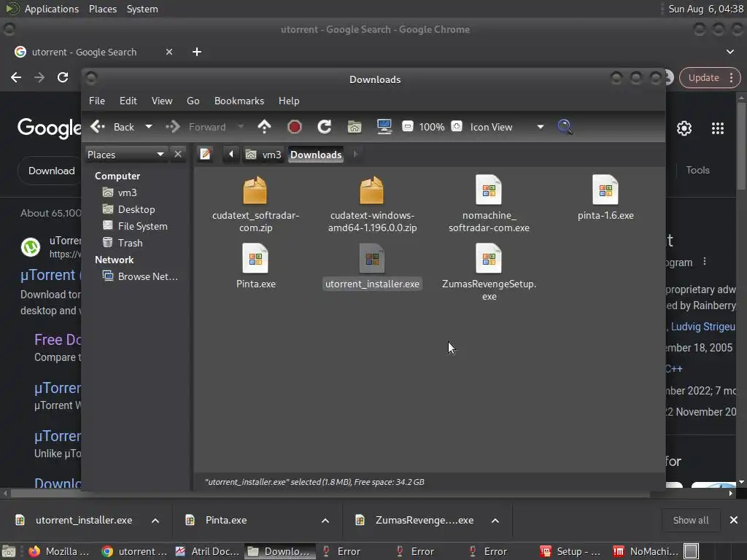
Task: Select the pinta-1.6.exe file icon
Action: pyautogui.click(x=605, y=190)
